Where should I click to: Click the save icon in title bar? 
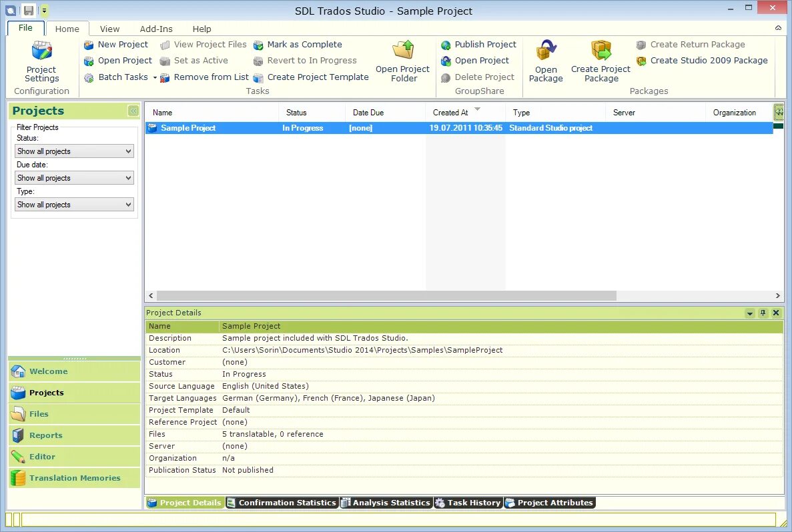click(28, 10)
